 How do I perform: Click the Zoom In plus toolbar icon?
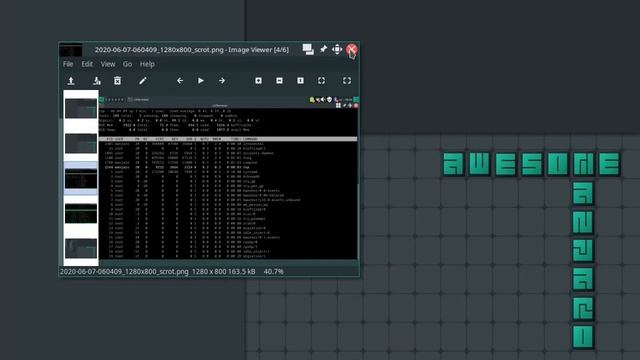tap(258, 81)
